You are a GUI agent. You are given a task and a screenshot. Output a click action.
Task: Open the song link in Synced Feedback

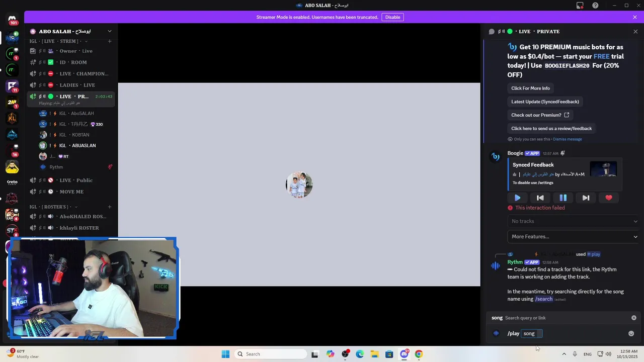pyautogui.click(x=538, y=174)
